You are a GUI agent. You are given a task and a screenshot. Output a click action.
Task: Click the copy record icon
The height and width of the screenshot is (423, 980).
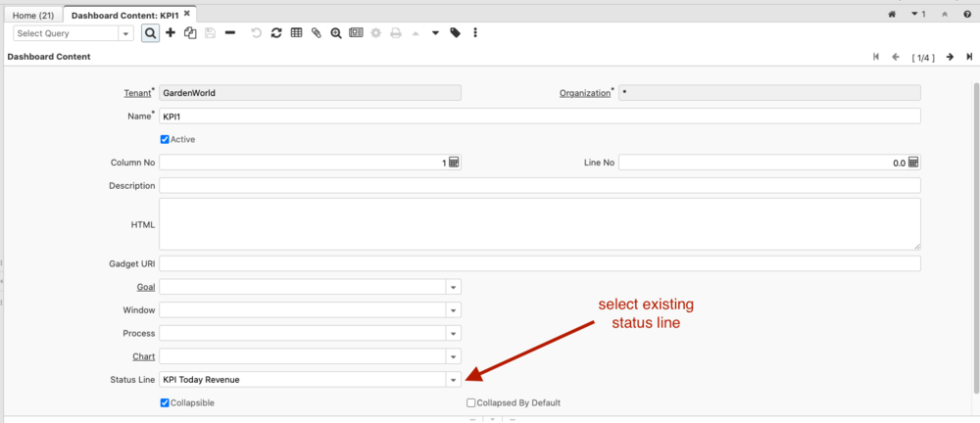pyautogui.click(x=190, y=33)
